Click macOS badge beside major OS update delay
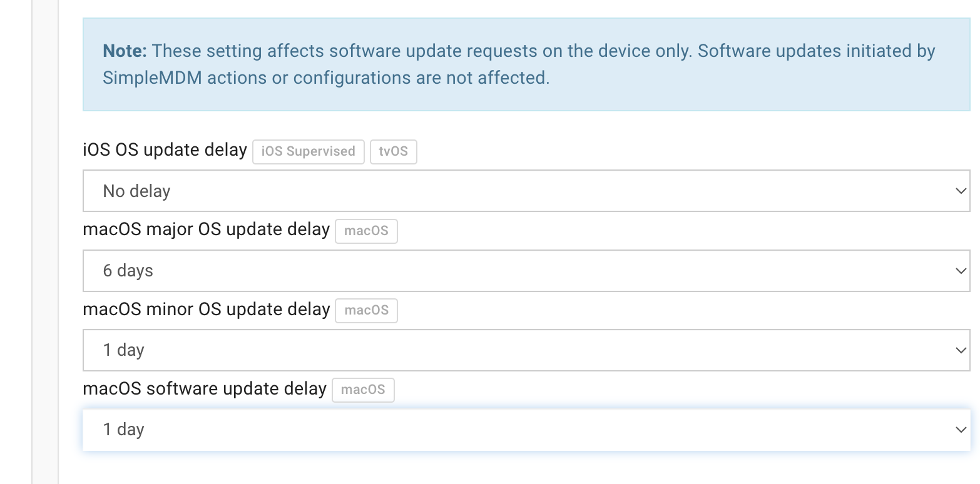Screen dimensions: 980x484 366,231
